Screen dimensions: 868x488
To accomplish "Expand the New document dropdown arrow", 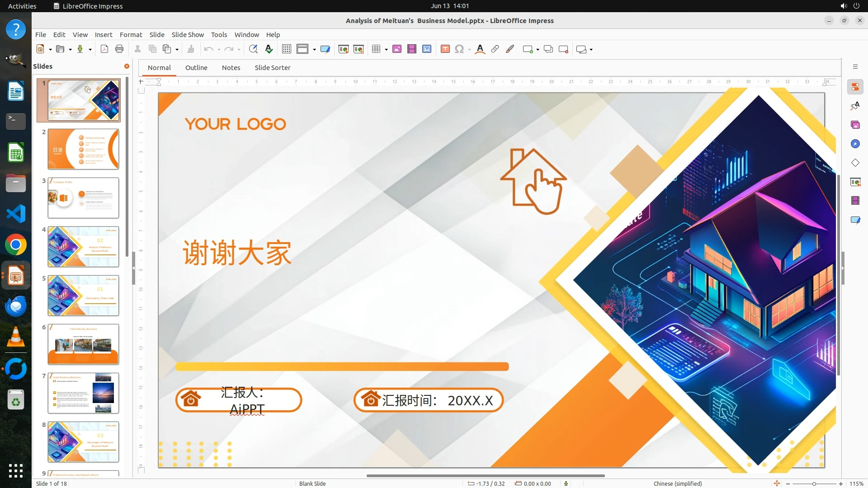I will pos(50,49).
